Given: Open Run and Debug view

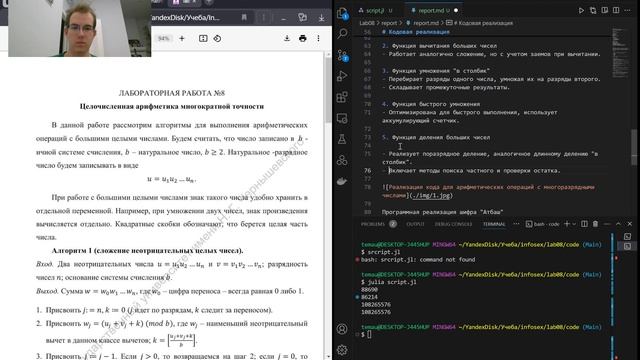Looking at the screenshot, I should [342, 76].
